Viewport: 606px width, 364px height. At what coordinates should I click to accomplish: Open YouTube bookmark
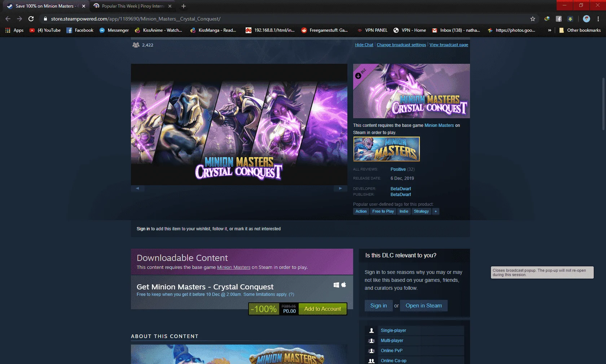45,30
